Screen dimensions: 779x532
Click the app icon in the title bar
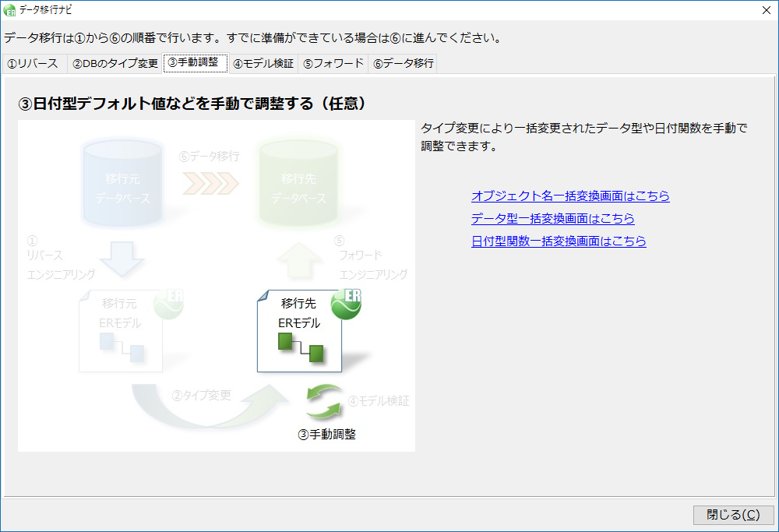pyautogui.click(x=9, y=9)
